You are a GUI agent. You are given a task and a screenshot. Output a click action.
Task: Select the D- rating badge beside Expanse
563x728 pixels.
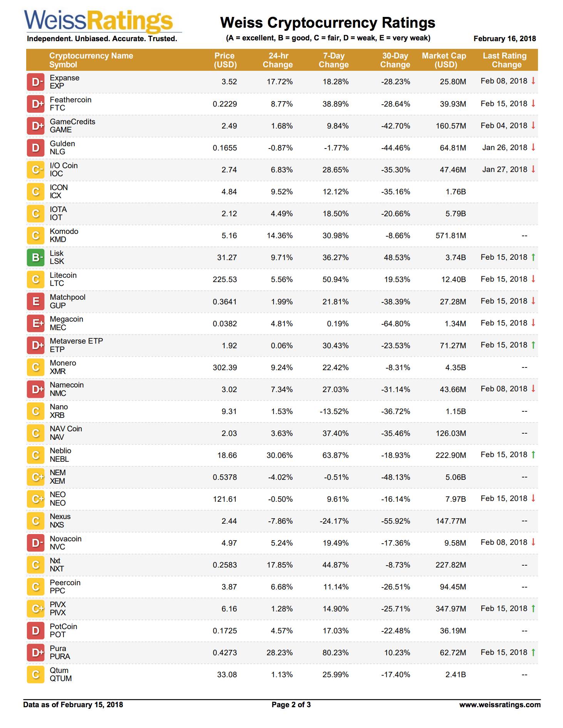click(x=36, y=82)
